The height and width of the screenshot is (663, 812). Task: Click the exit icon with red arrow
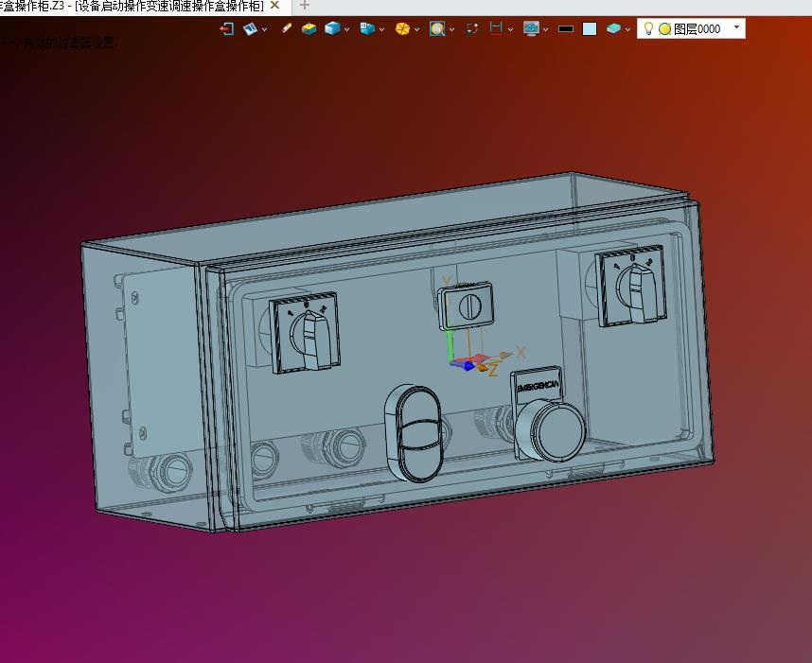click(227, 28)
